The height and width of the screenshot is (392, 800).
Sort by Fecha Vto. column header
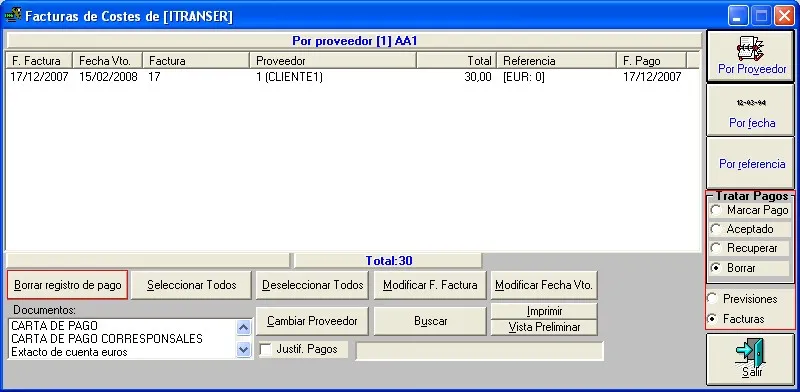[x=108, y=61]
